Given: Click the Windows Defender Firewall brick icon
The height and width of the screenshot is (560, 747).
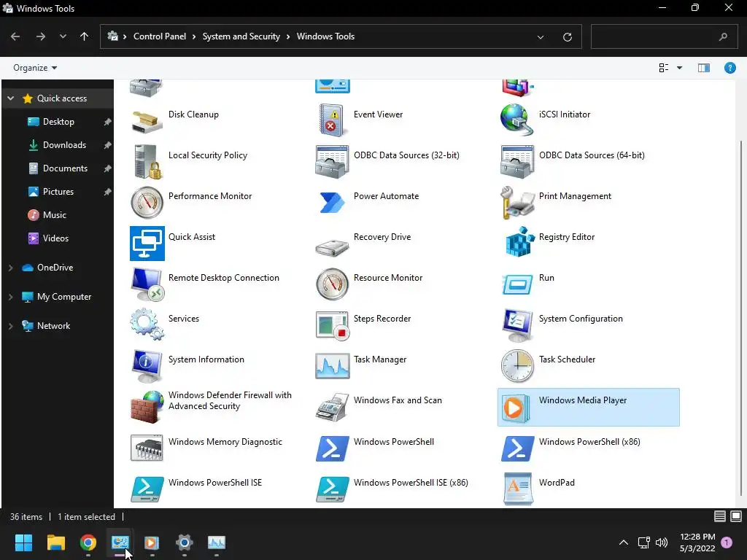Looking at the screenshot, I should [x=147, y=407].
